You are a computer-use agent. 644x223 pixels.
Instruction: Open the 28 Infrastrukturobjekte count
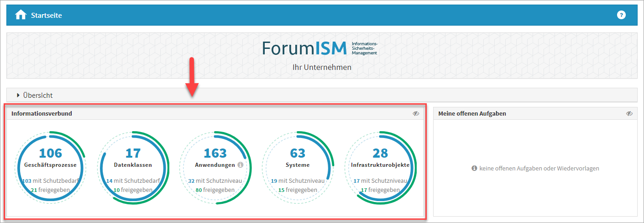(x=380, y=153)
